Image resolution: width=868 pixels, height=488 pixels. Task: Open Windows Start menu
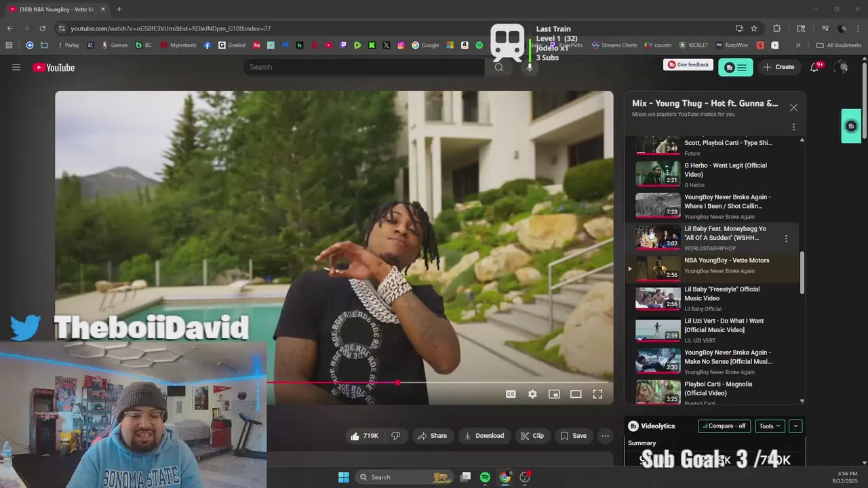[344, 477]
